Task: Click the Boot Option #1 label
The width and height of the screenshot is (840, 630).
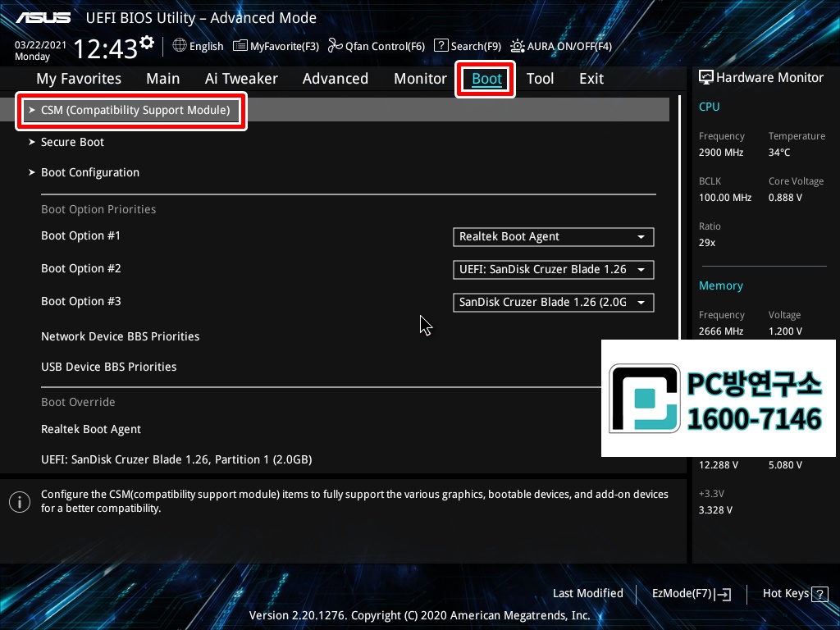Action: tap(81, 235)
